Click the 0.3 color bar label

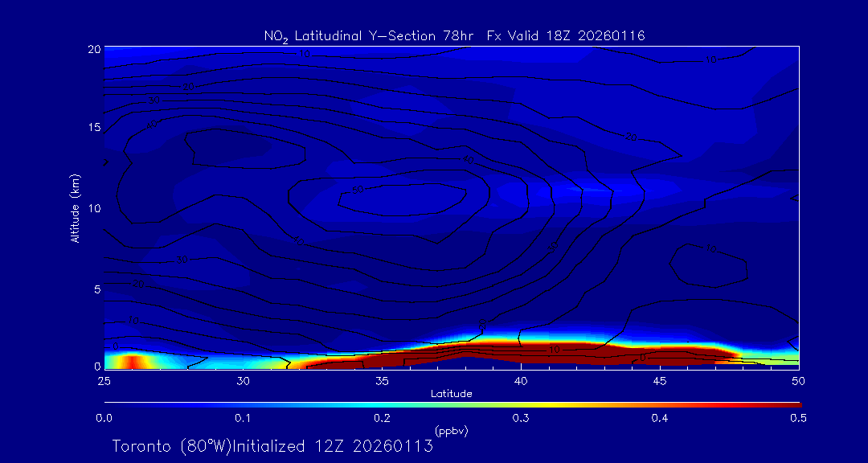coord(521,418)
